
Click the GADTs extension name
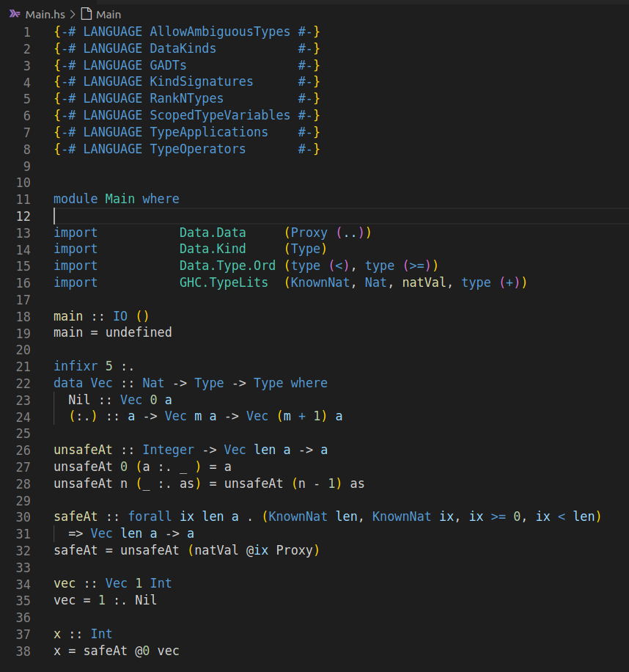pos(168,65)
